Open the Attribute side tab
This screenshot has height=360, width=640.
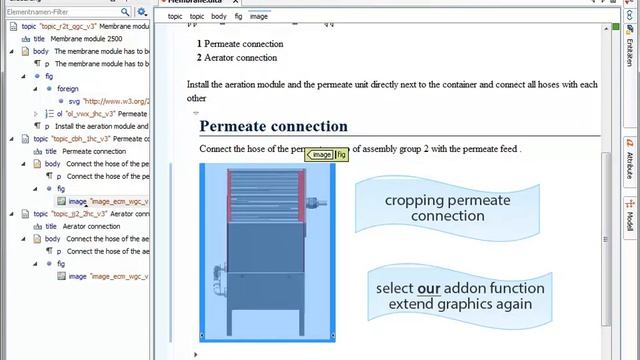[x=630, y=162]
